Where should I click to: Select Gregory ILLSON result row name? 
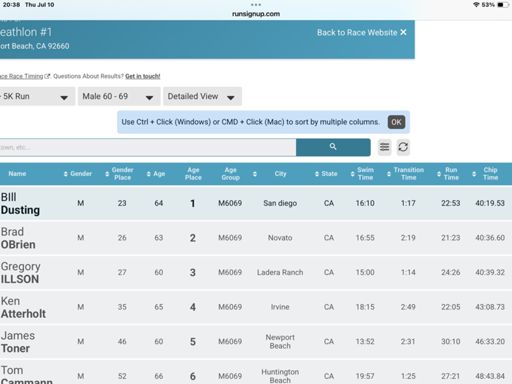(20, 273)
